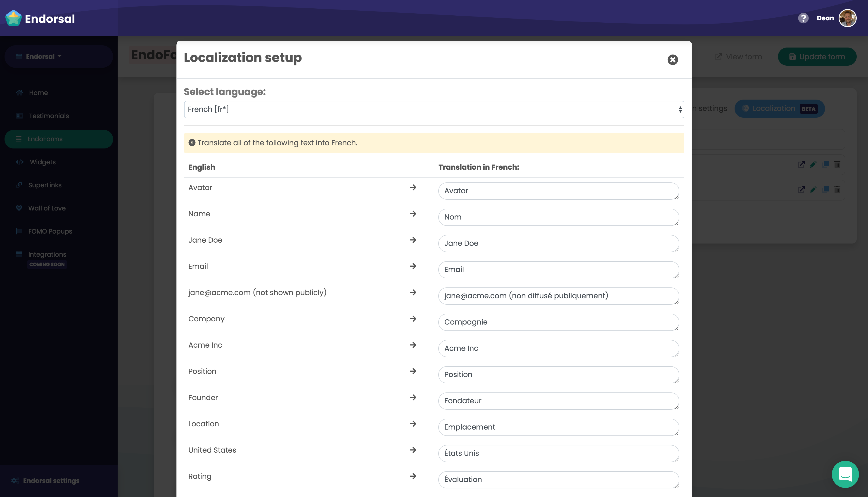This screenshot has width=868, height=497.
Task: Close the Localization setup dialog
Action: 672,60
